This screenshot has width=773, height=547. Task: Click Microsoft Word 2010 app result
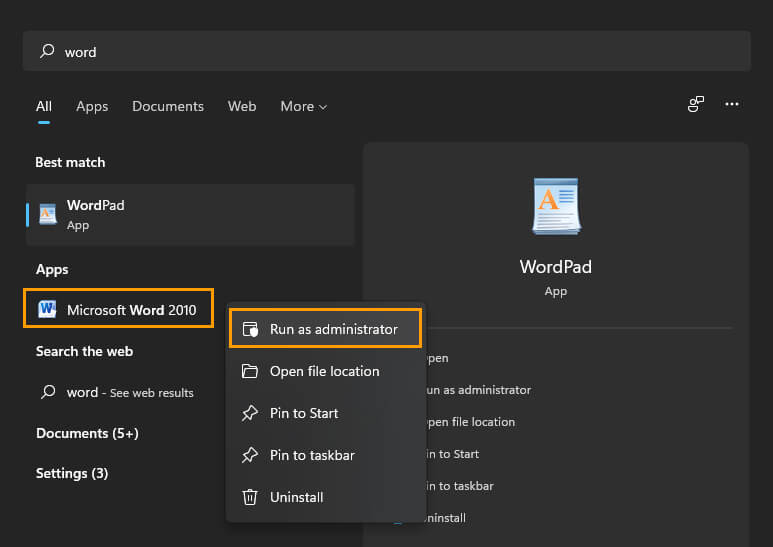point(118,308)
